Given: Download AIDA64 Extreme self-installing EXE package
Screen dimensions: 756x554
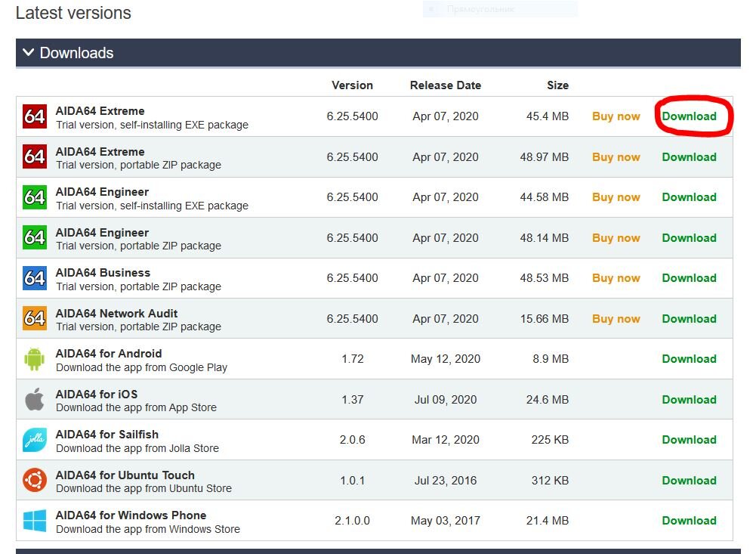Looking at the screenshot, I should [x=689, y=116].
